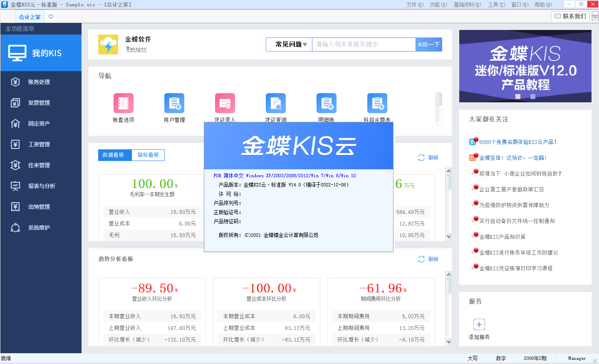
Task: Open the 用户管理 navigation icon
Action: [x=174, y=103]
